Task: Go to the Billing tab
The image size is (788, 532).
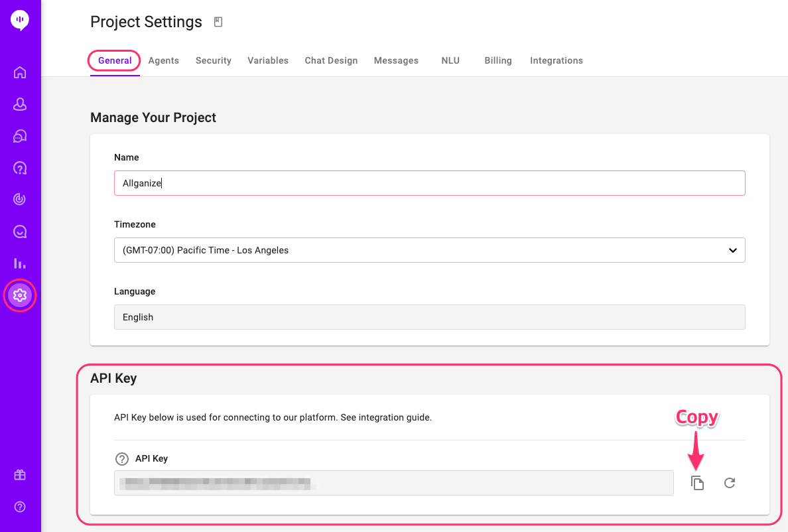Action: pyautogui.click(x=498, y=61)
